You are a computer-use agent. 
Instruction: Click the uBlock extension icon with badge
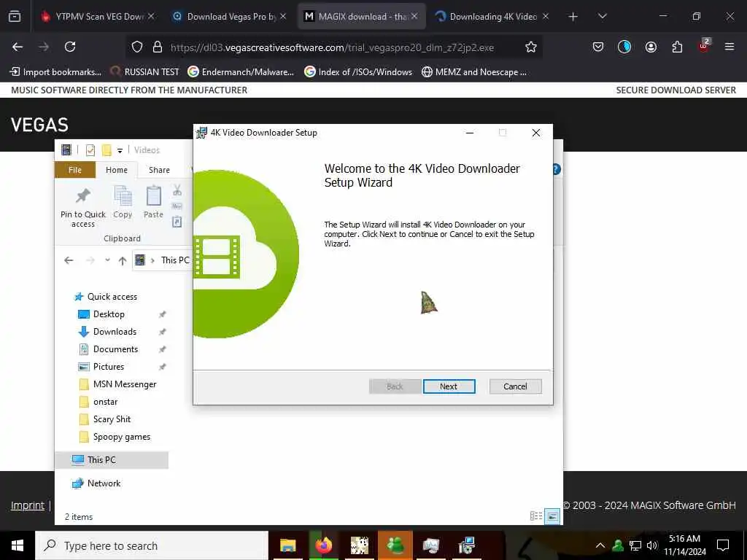click(704, 46)
